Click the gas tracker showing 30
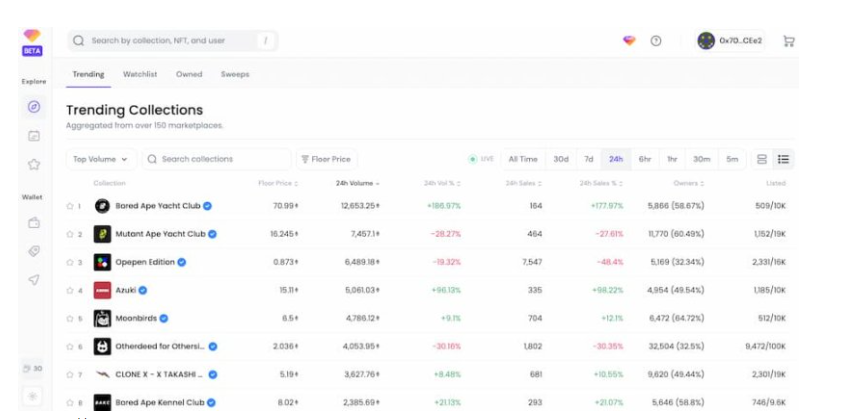Screen dimensions: 850x419 (33, 369)
